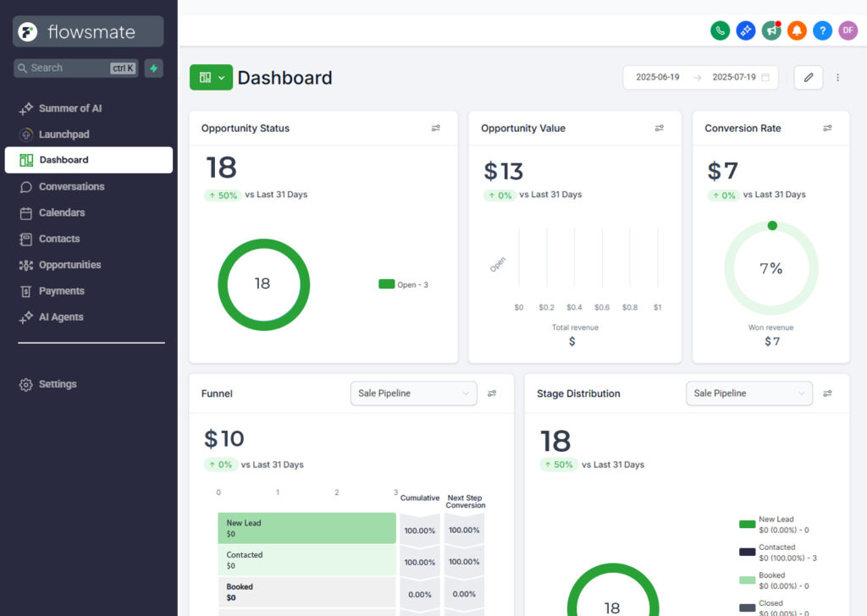Image resolution: width=867 pixels, height=616 pixels.
Task: Click the Payments sidebar icon
Action: click(x=26, y=291)
